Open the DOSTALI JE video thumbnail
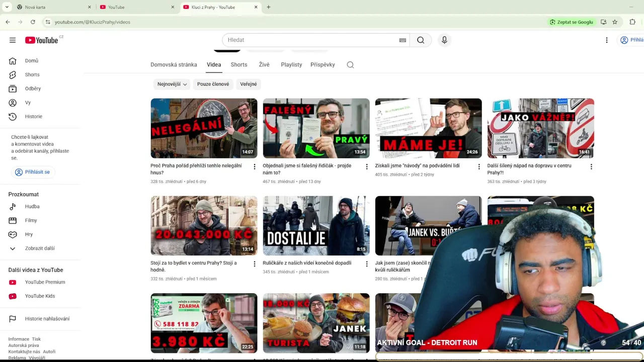The image size is (644, 362). click(x=316, y=226)
